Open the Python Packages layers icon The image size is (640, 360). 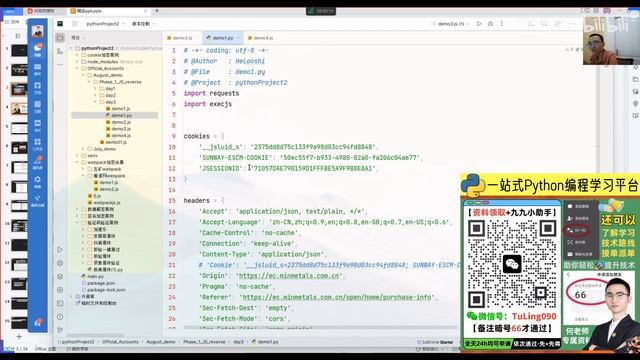pos(60,277)
